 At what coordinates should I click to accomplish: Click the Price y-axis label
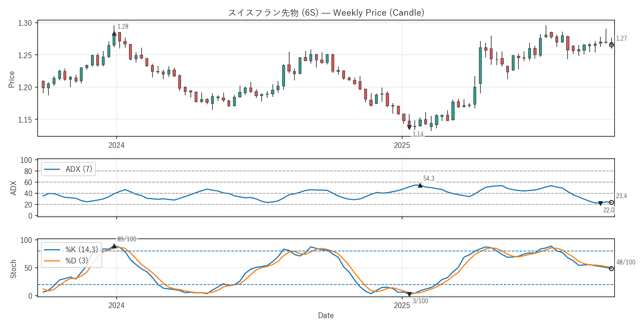12,79
